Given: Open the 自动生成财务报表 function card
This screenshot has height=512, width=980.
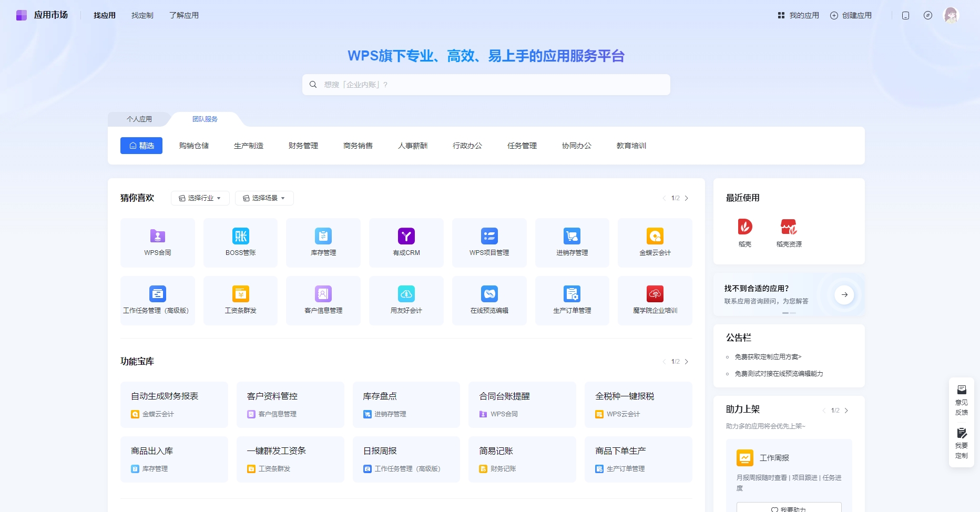Looking at the screenshot, I should [x=174, y=405].
